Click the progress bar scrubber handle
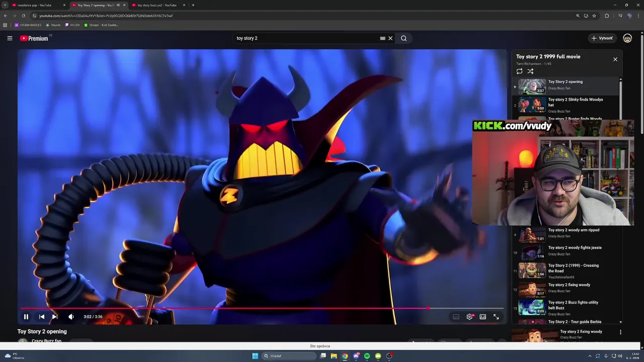The width and height of the screenshot is (644, 362). click(429, 308)
